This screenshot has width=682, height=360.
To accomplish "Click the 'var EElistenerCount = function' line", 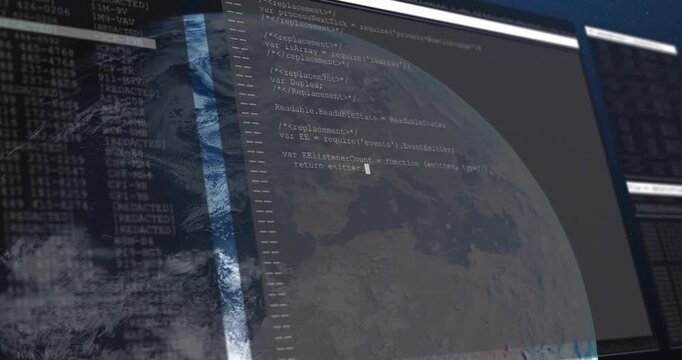I will tap(385, 161).
